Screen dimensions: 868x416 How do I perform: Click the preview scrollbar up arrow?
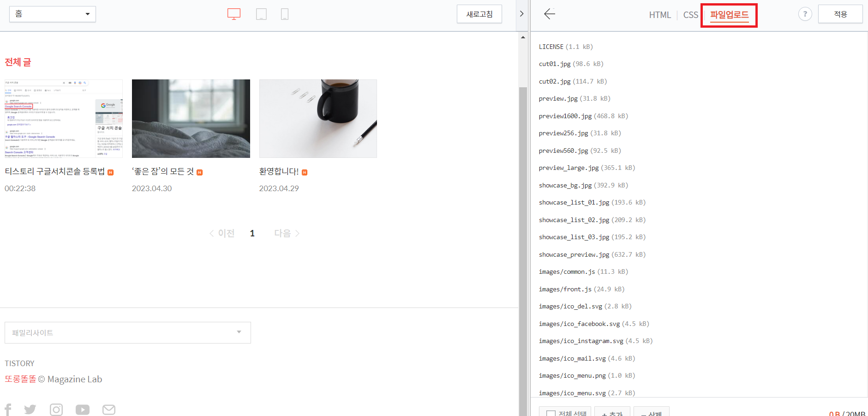click(523, 37)
